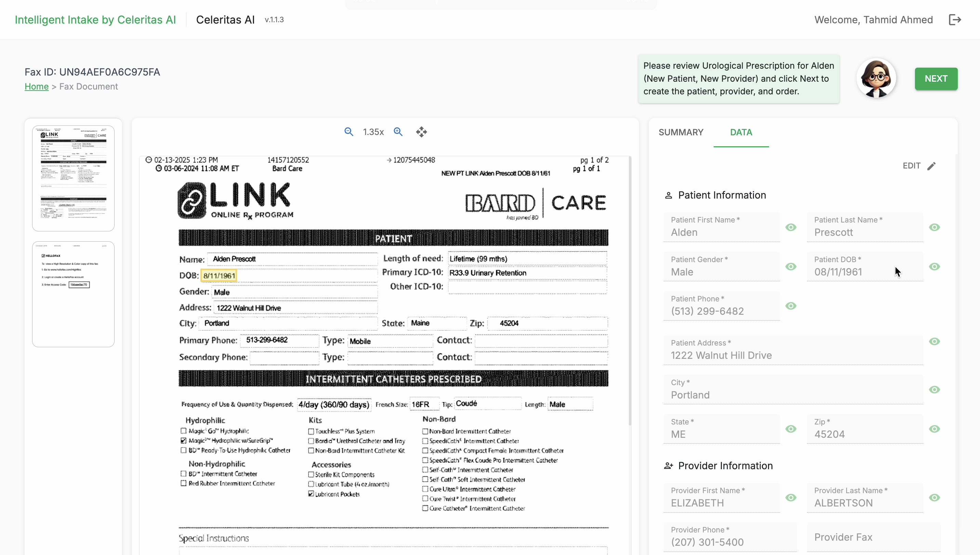Click the Provider Fax input field

pyautogui.click(x=873, y=537)
